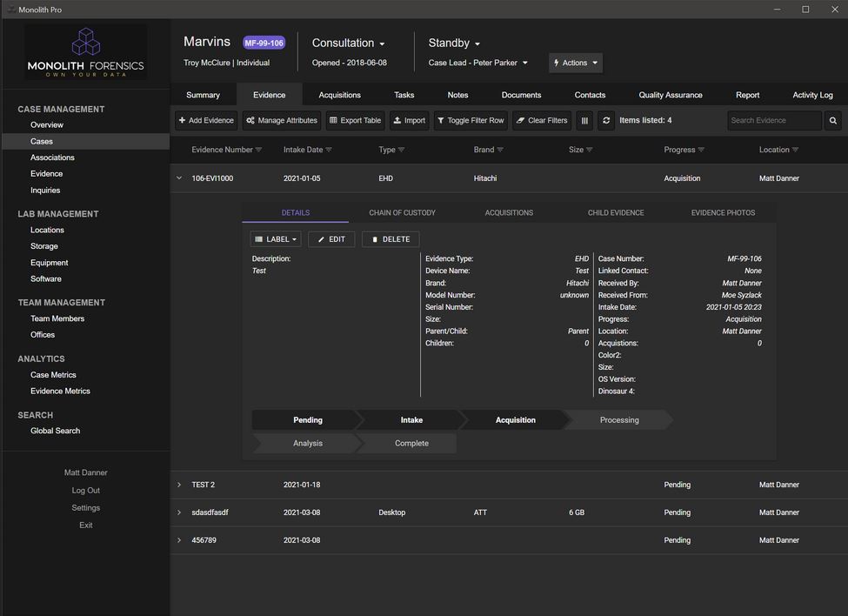The image size is (848, 616).
Task: Export Table of evidence
Action: [x=356, y=121]
